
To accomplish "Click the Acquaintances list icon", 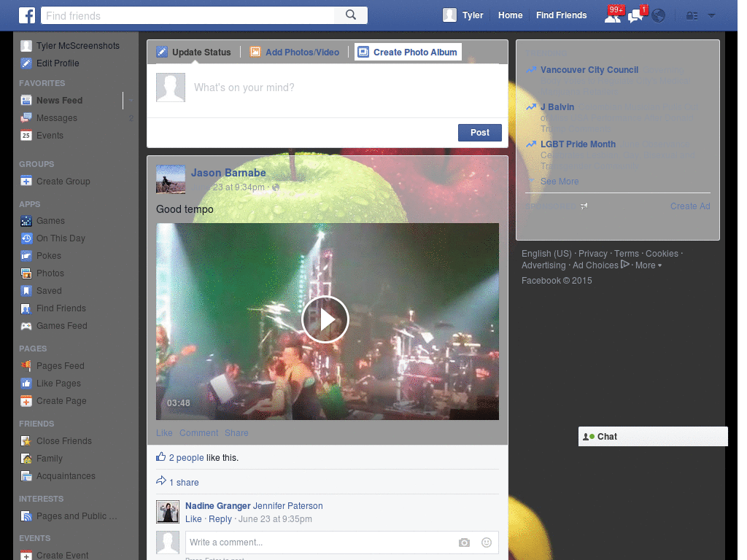I will 26,476.
